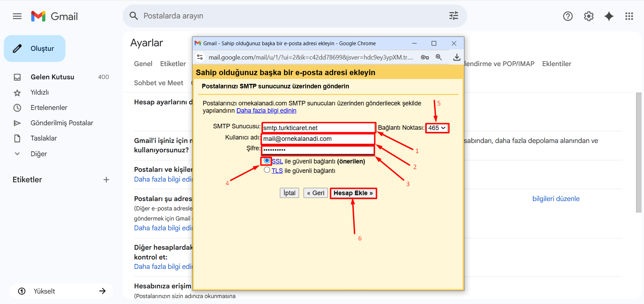Screen dimensions: 644x304
Task: Click the TLS hyperlink
Action: click(277, 171)
